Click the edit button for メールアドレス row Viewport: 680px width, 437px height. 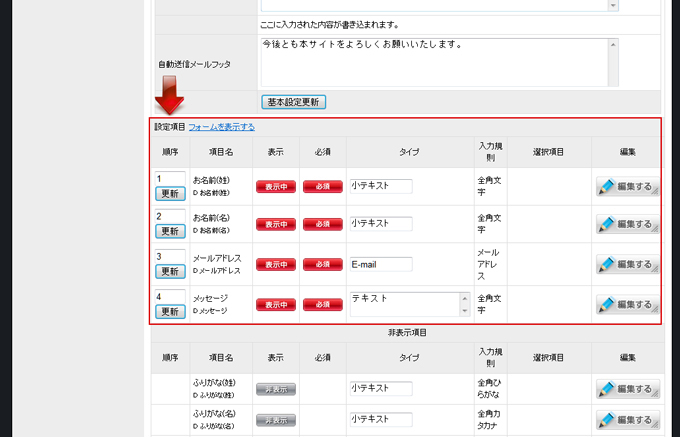627,264
